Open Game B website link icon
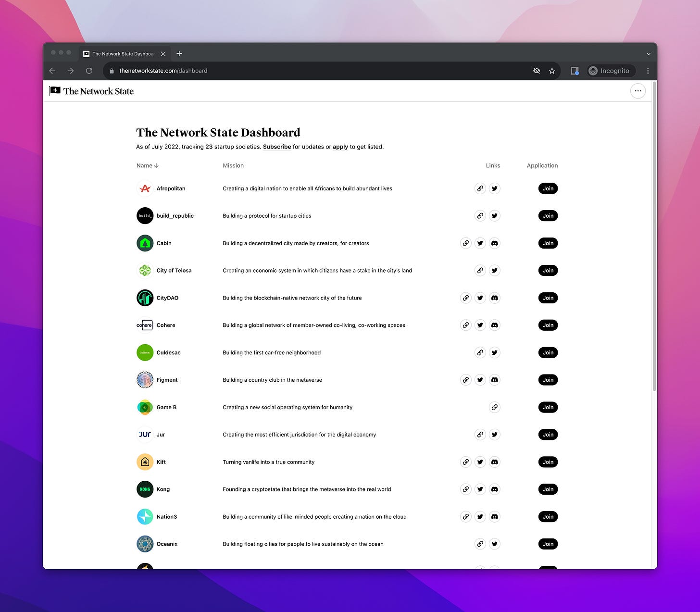700x612 pixels. coord(494,407)
